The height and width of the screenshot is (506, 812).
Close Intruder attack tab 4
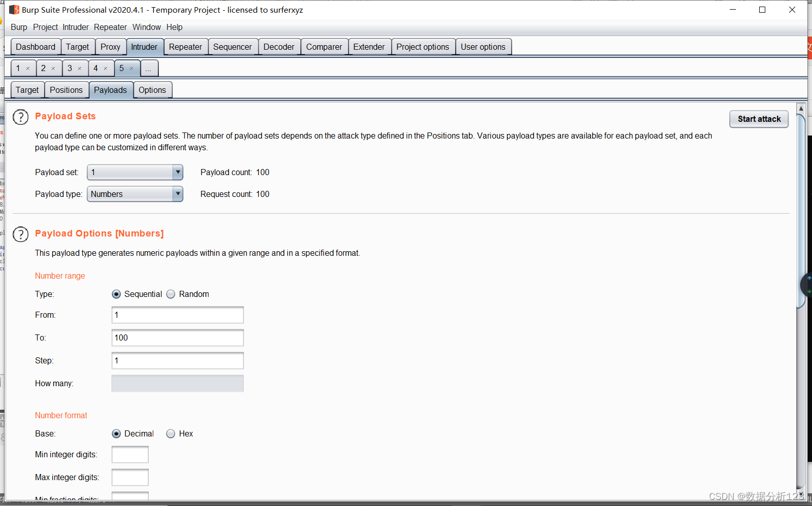pyautogui.click(x=106, y=69)
